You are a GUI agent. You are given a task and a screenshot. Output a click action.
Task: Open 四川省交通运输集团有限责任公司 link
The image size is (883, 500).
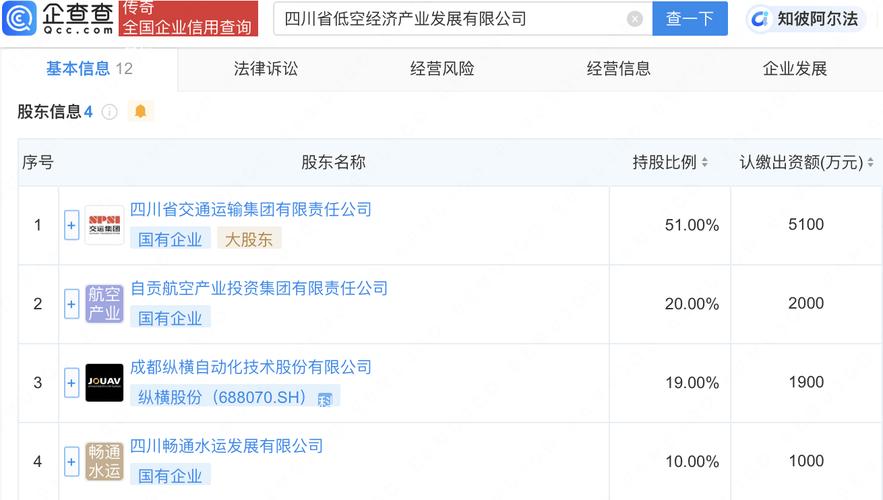[251, 209]
